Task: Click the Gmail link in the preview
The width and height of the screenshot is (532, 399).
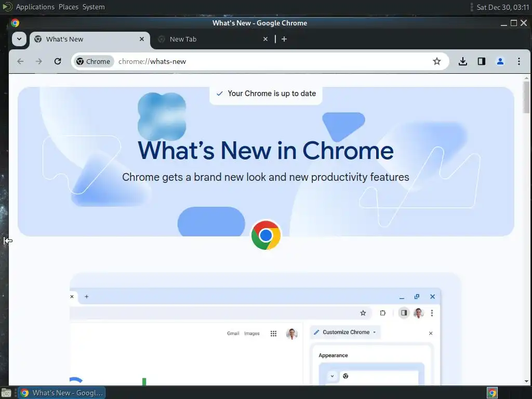Action: click(233, 334)
